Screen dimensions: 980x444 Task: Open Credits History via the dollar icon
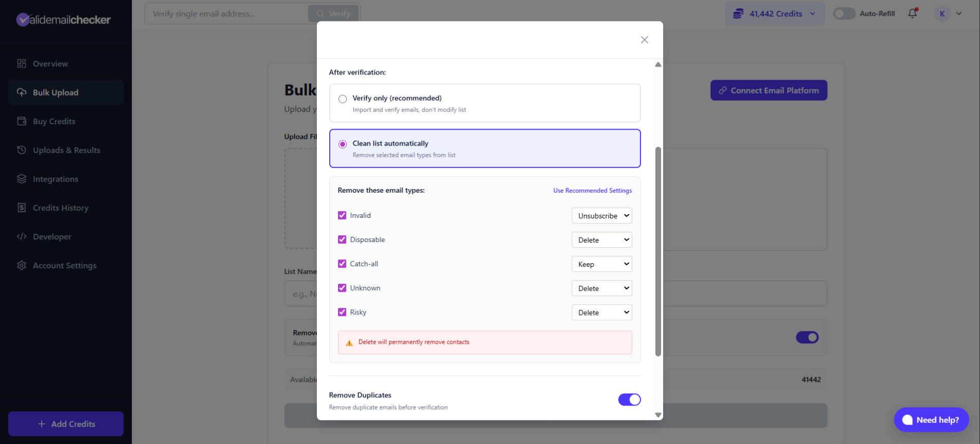(22, 208)
